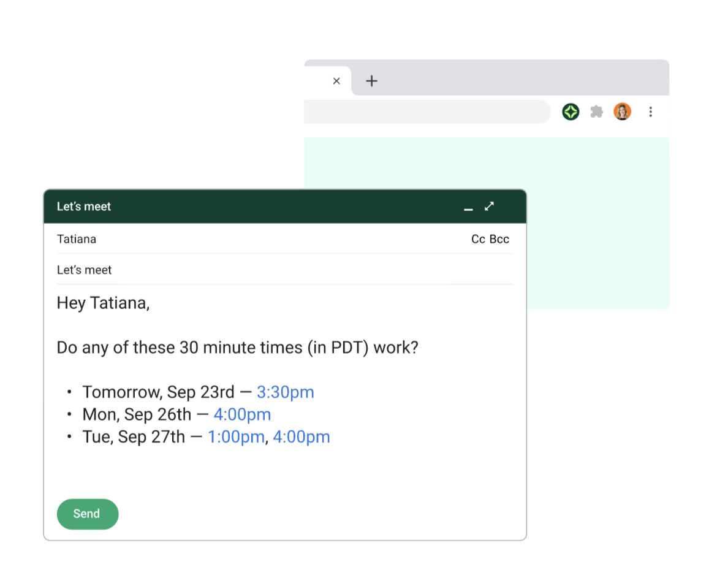Open the puzzle-piece Extensions menu
The height and width of the screenshot is (575, 728).
coord(596,112)
